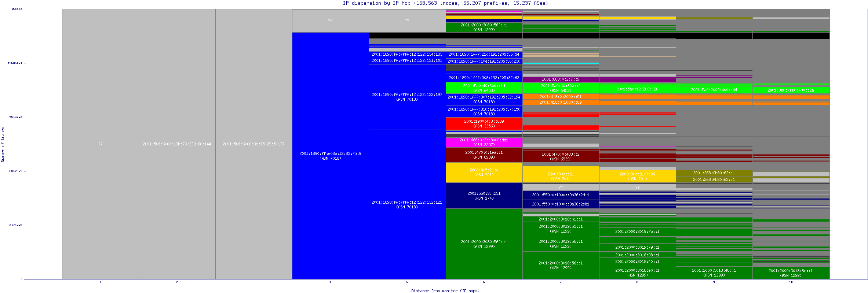The height and width of the screenshot is (293, 868).
Task: Click the 95137.8 y-axis tick value
Action: (x=16, y=117)
